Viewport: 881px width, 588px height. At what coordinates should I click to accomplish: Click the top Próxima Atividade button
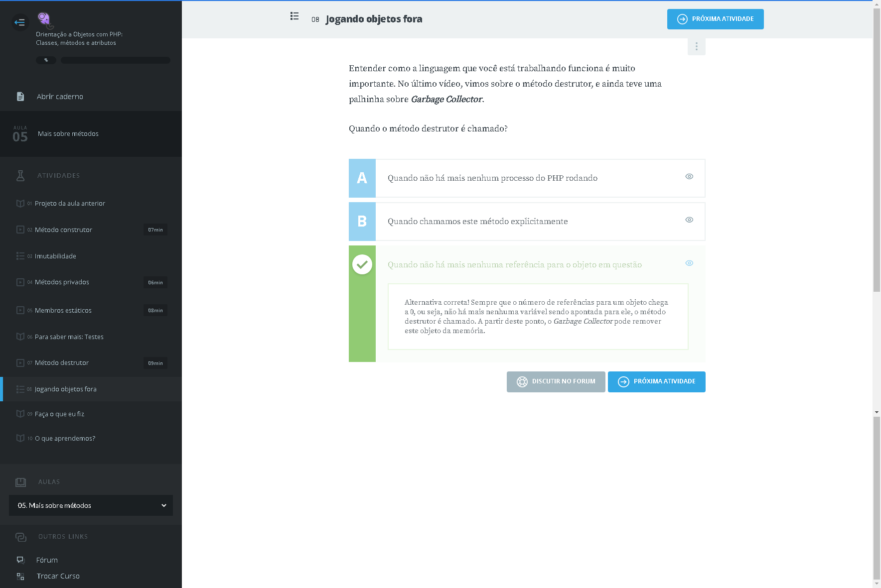tap(715, 19)
